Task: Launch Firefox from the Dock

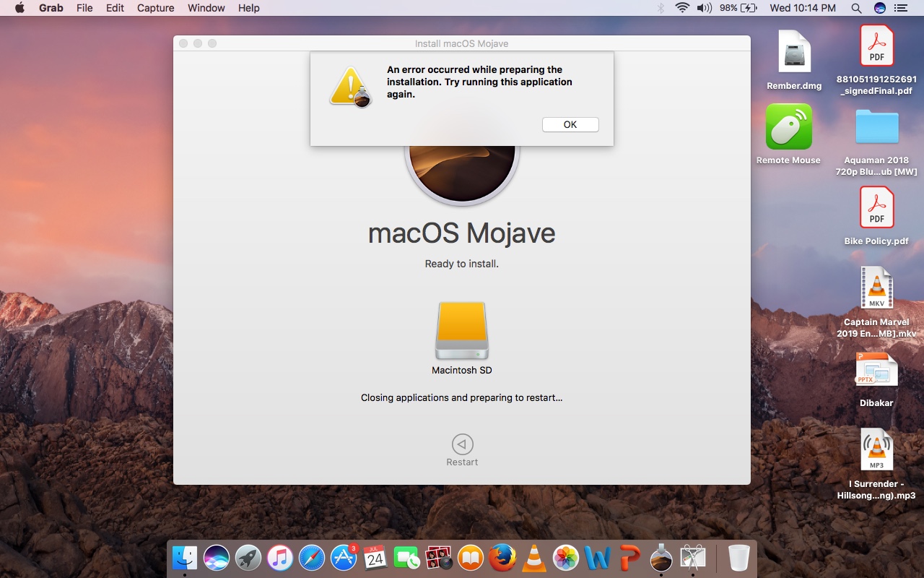Action: pyautogui.click(x=502, y=558)
